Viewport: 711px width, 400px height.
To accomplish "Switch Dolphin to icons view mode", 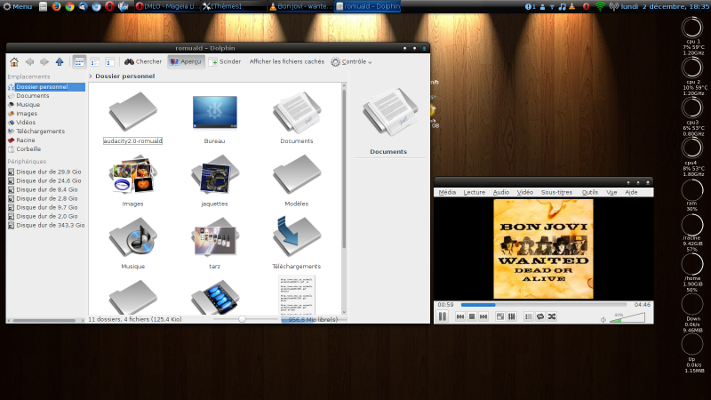I will 79,62.
